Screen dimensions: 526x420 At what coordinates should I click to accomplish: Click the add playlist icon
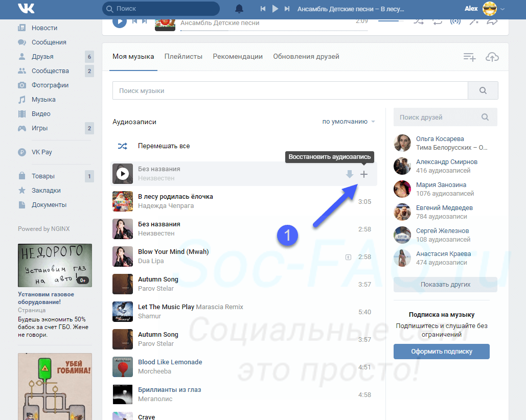tap(469, 57)
